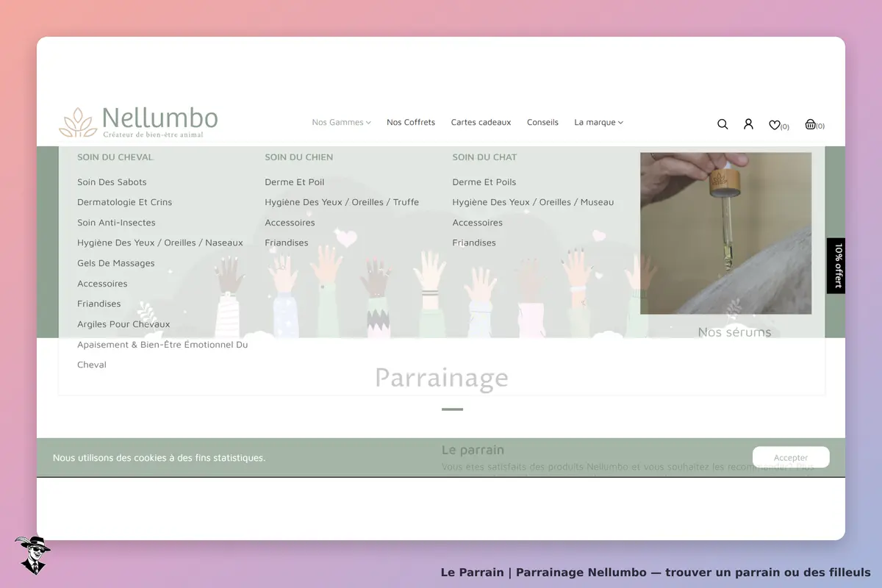Open Nos Coffrets menu item

pyautogui.click(x=411, y=122)
